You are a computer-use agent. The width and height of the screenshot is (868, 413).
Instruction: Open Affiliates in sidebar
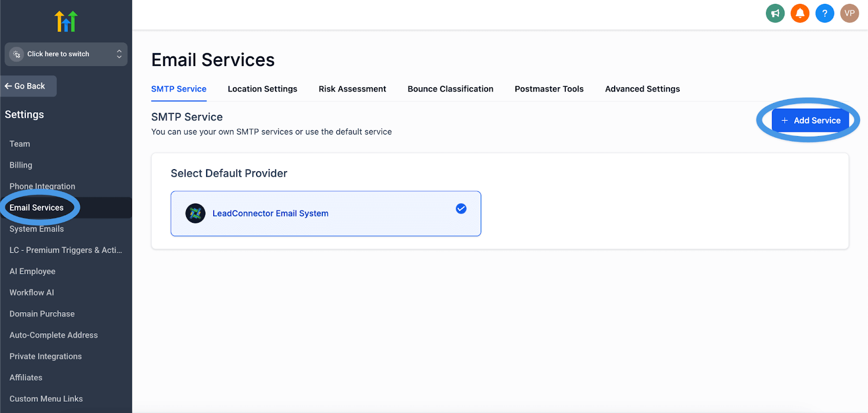25,377
